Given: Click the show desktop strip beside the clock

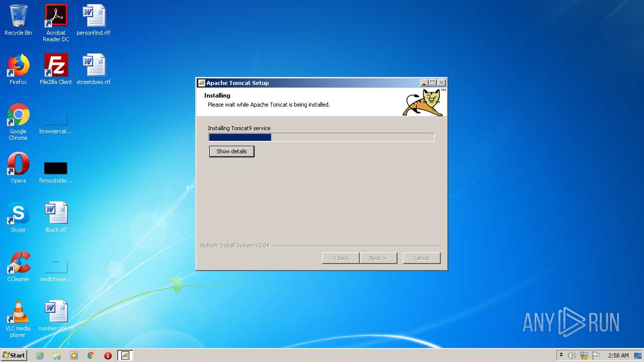Looking at the screenshot, I should (x=639, y=355).
